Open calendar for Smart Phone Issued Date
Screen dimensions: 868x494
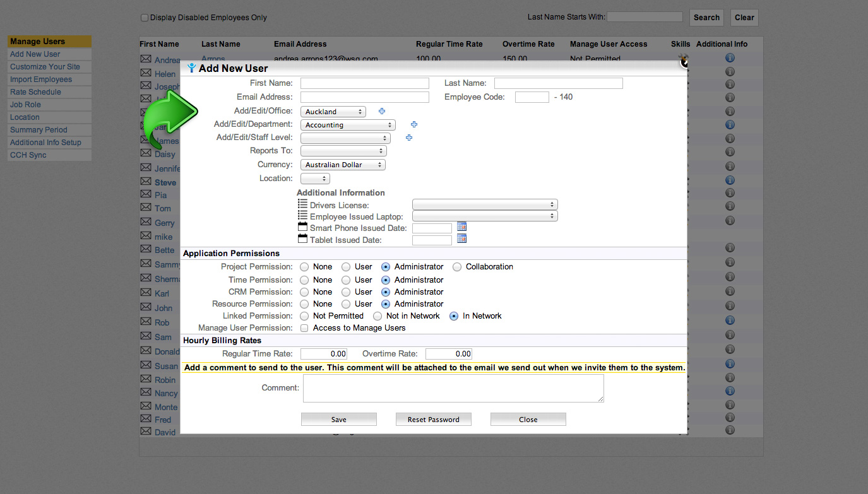461,226
